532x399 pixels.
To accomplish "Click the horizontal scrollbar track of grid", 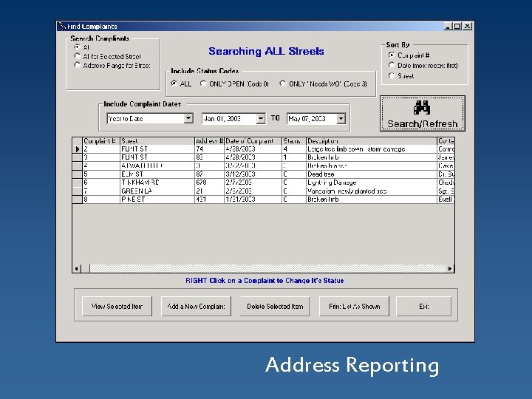I will (x=267, y=269).
